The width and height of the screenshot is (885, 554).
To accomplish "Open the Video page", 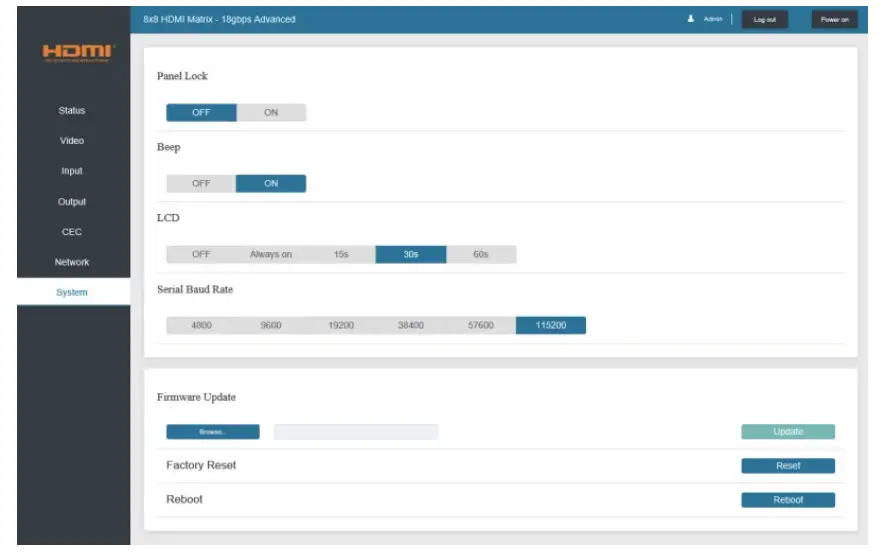I will coord(72,141).
